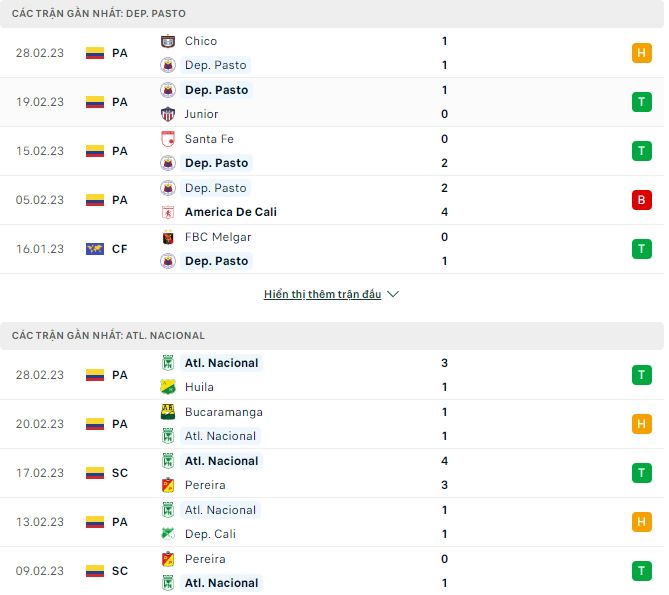Open the Atl. Nacional vs Huila match row

click(x=332, y=375)
